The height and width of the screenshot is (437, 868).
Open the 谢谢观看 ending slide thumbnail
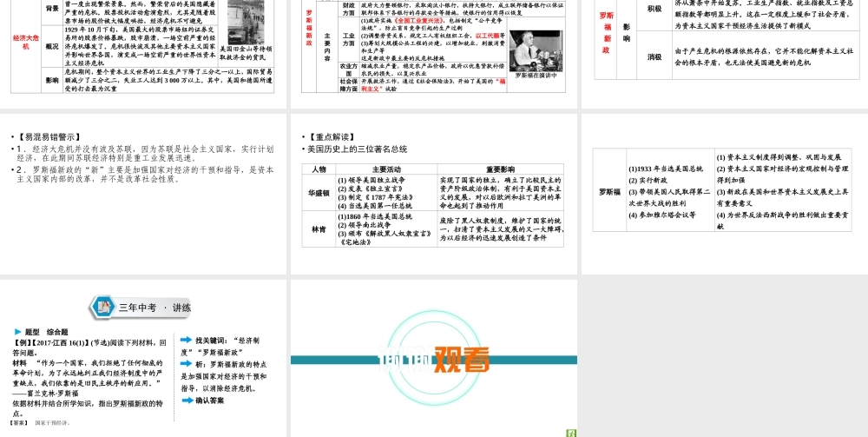coord(434,358)
